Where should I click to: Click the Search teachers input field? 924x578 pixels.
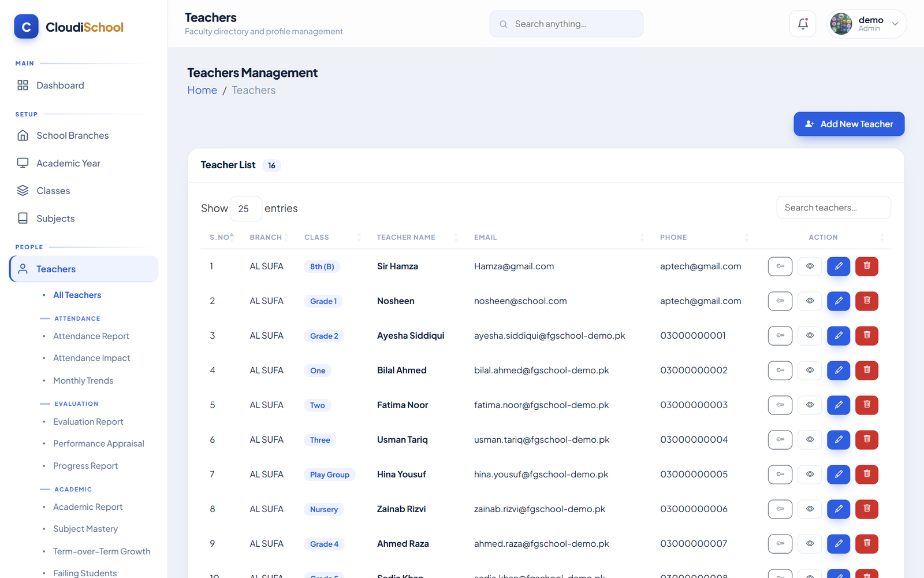click(x=833, y=208)
